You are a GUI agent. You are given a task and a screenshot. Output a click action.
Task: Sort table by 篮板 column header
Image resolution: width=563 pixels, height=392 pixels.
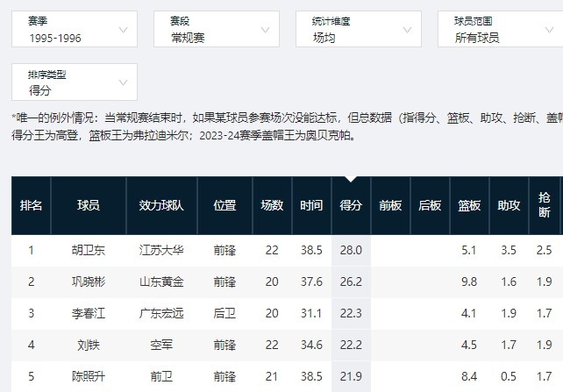469,205
